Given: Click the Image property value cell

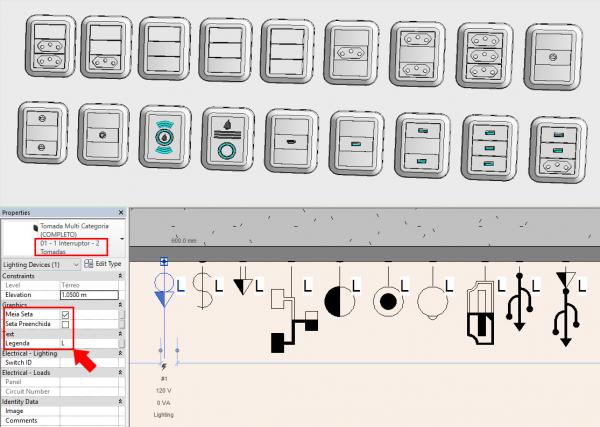Looking at the screenshot, I should point(90,411).
